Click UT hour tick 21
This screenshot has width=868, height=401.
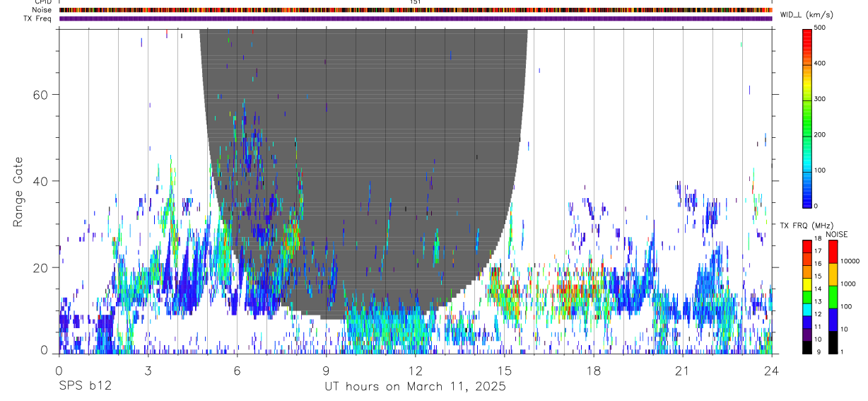(x=683, y=371)
